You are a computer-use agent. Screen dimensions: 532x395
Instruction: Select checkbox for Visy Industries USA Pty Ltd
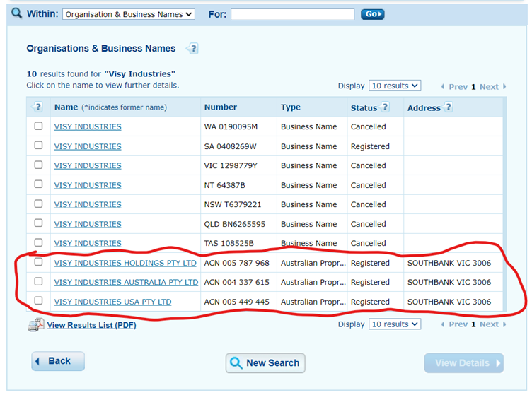(39, 301)
